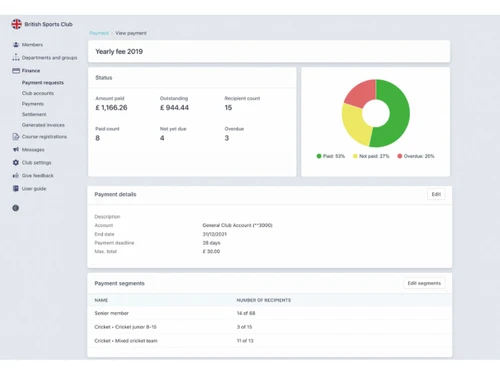Open Course registrations in sidebar
The height and width of the screenshot is (375, 500).
coord(44,137)
